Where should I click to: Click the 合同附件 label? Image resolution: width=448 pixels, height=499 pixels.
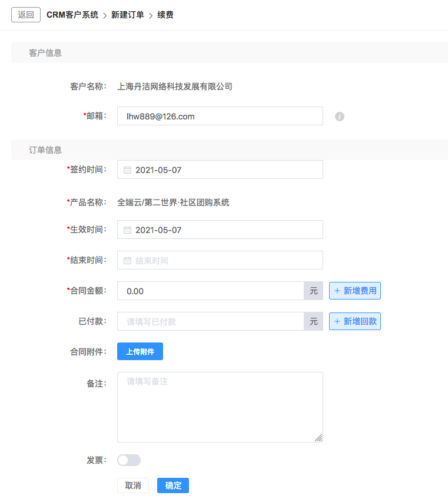click(x=88, y=352)
